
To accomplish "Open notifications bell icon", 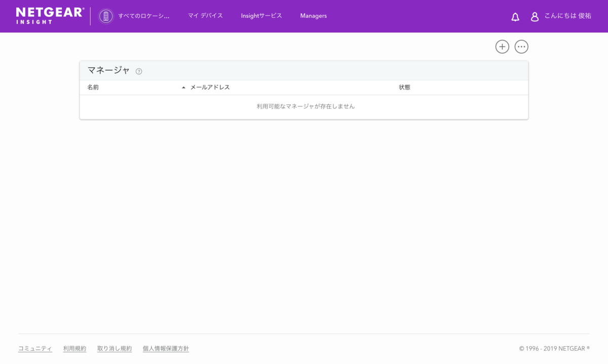I will [515, 17].
